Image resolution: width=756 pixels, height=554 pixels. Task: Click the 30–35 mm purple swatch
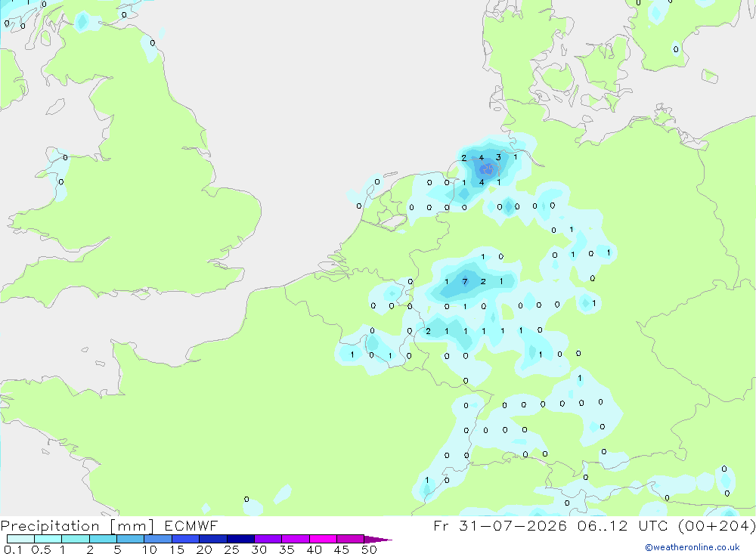click(268, 539)
